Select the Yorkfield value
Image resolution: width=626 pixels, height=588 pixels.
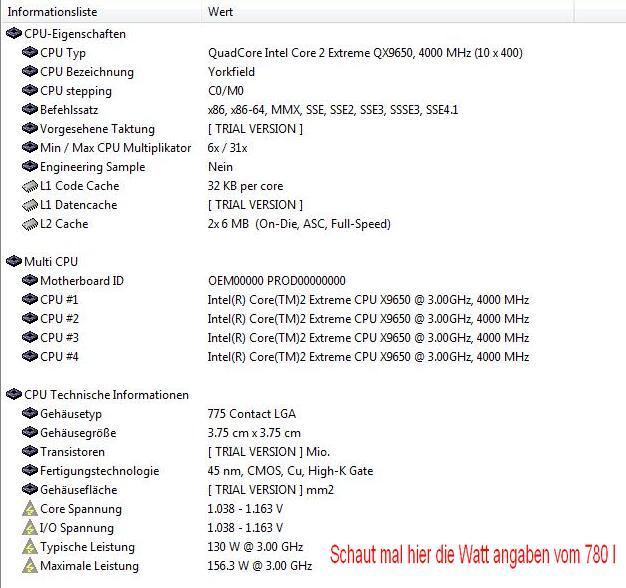point(231,72)
